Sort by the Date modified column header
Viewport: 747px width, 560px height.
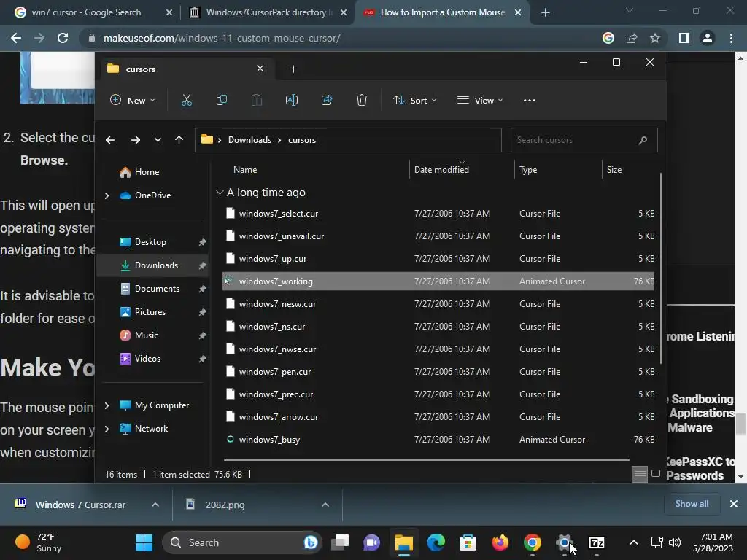(x=441, y=169)
